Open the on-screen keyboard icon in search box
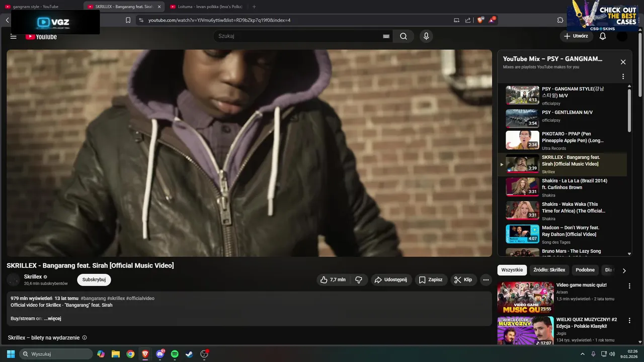The height and width of the screenshot is (362, 644). click(x=386, y=36)
